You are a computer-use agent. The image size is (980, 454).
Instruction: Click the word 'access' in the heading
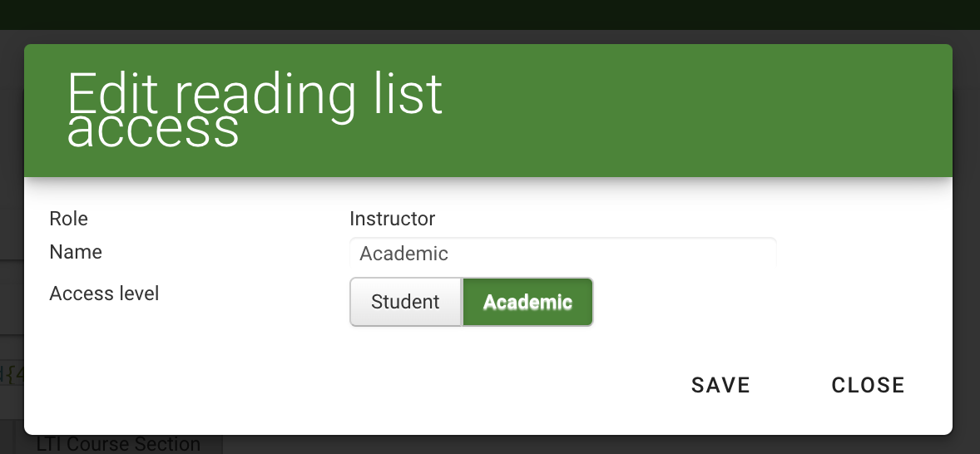[153, 131]
